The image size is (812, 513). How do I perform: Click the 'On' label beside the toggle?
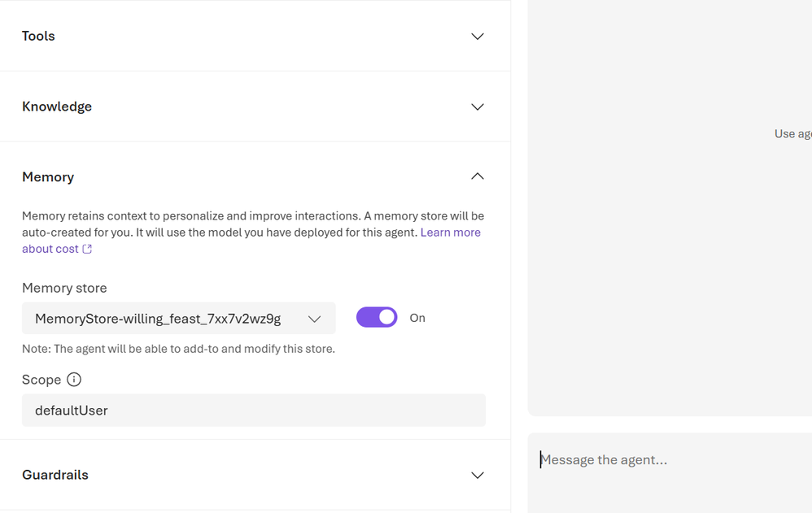coord(417,318)
